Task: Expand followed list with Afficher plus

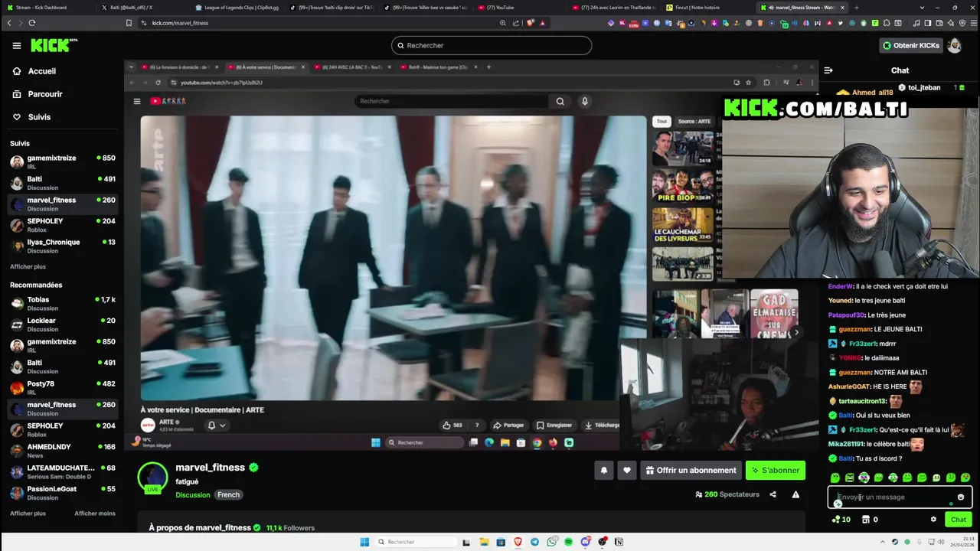Action: (x=28, y=266)
